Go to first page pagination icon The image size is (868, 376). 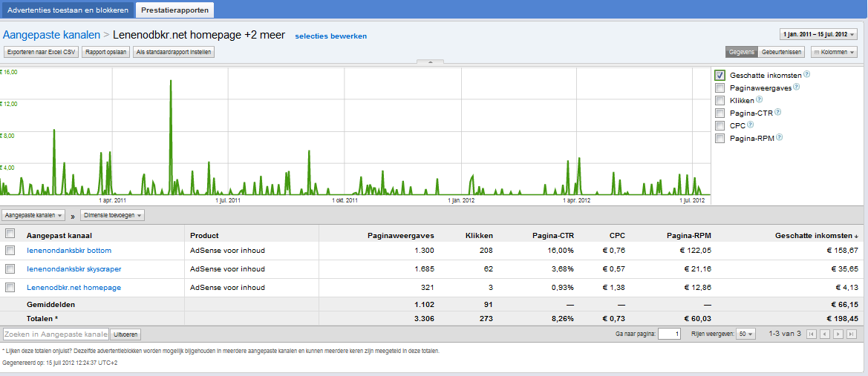click(x=812, y=334)
